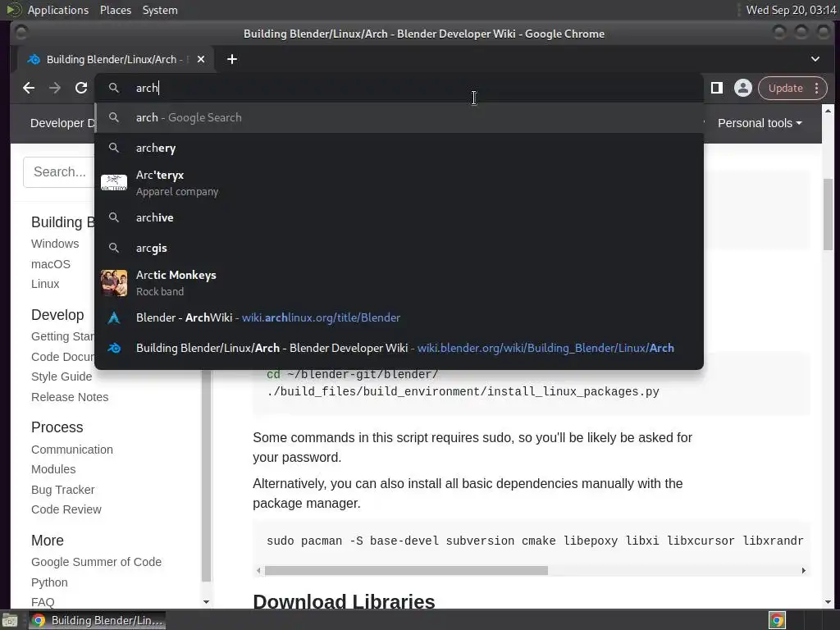Click Chrome taskbar window button
Image resolution: width=840 pixels, height=630 pixels.
coord(97,620)
